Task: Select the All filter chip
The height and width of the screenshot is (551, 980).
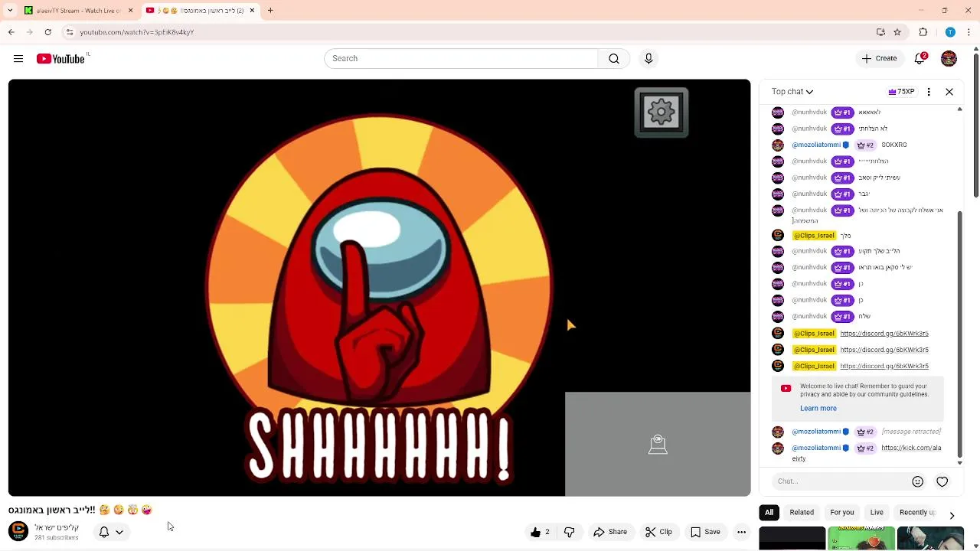Action: point(769,513)
